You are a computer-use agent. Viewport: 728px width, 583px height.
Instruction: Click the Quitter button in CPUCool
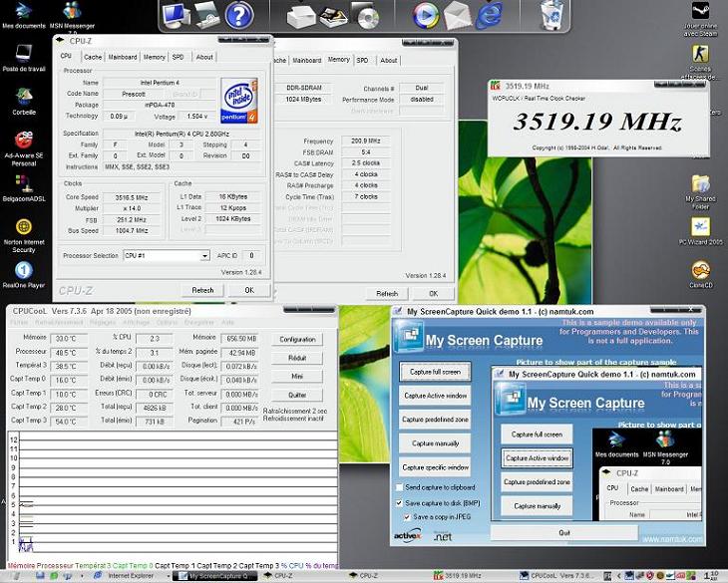click(x=297, y=396)
